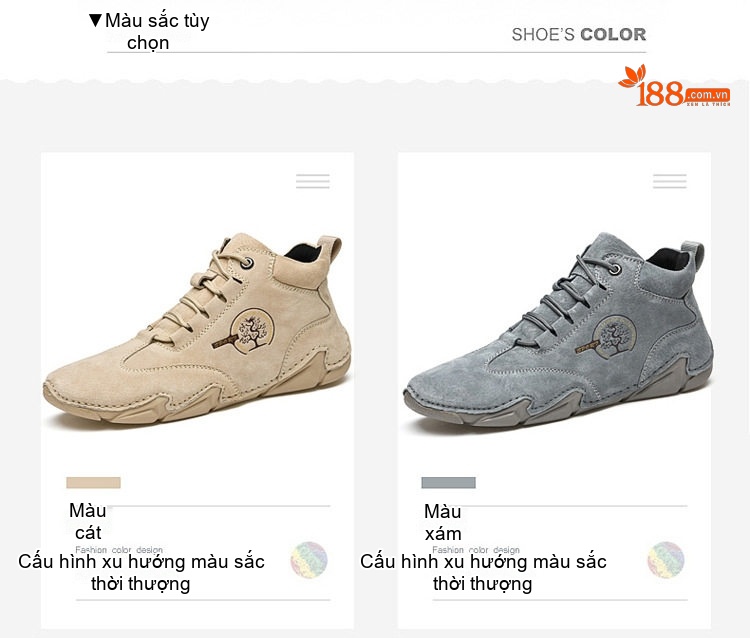This screenshot has height=638, width=750.
Task: Click the SHOE'S COLOR heading
Action: click(579, 34)
